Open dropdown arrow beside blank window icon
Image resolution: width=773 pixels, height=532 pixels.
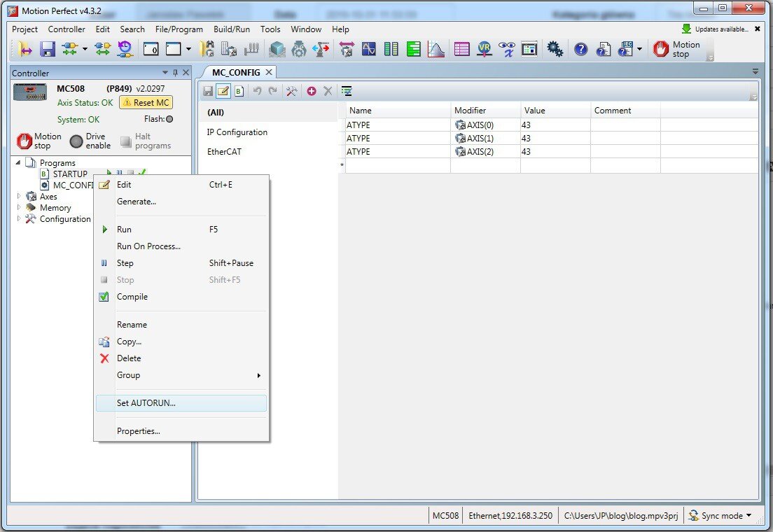pyautogui.click(x=188, y=49)
